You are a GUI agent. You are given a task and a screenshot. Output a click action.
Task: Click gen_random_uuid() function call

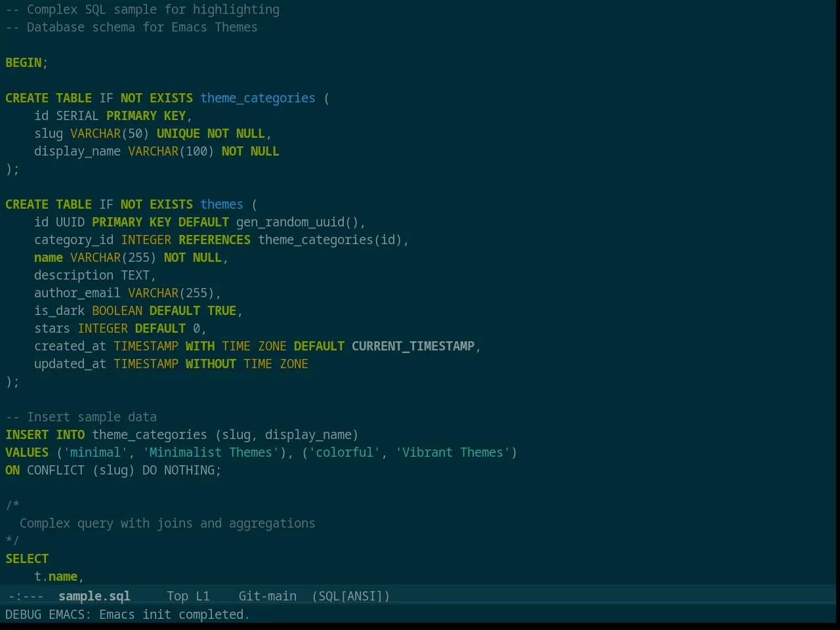point(297,222)
